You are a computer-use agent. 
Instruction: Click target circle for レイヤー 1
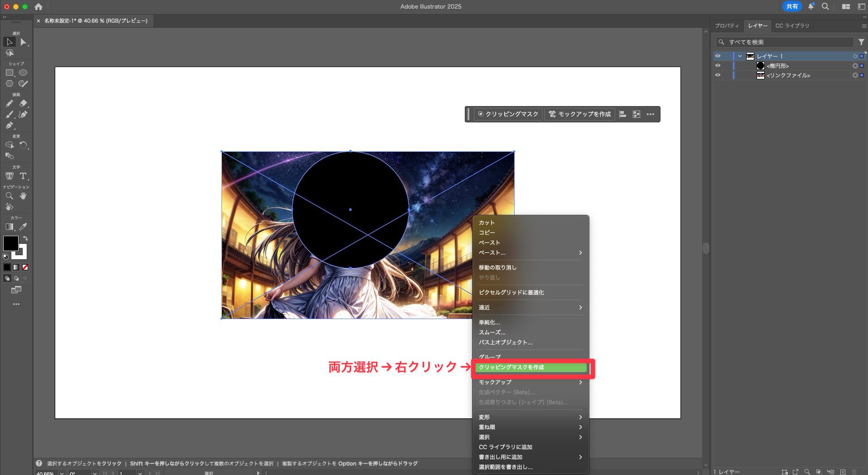pos(855,56)
